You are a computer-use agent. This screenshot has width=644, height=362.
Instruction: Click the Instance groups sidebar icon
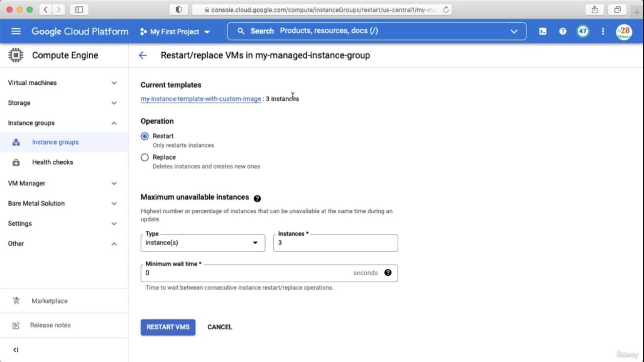click(x=16, y=142)
